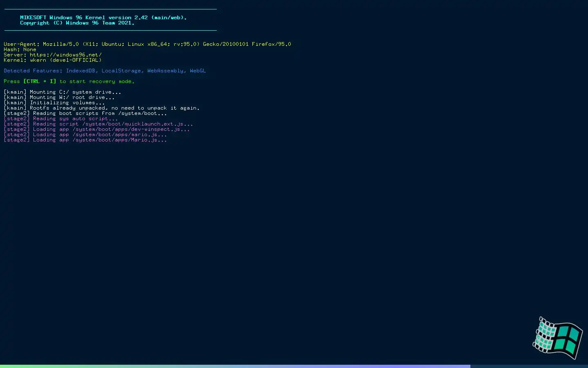Click the Server https://windows96.net/ line
Screen dimensions: 588x368
tap(53, 55)
